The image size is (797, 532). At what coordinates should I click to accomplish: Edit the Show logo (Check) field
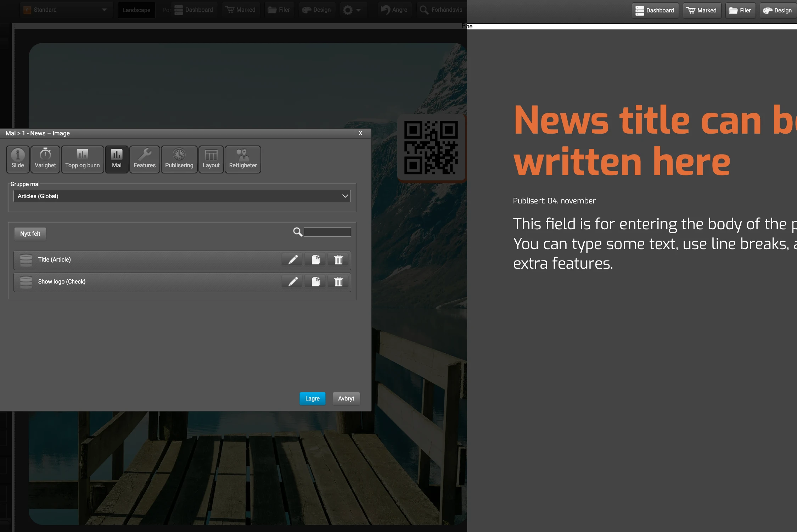[x=293, y=282]
